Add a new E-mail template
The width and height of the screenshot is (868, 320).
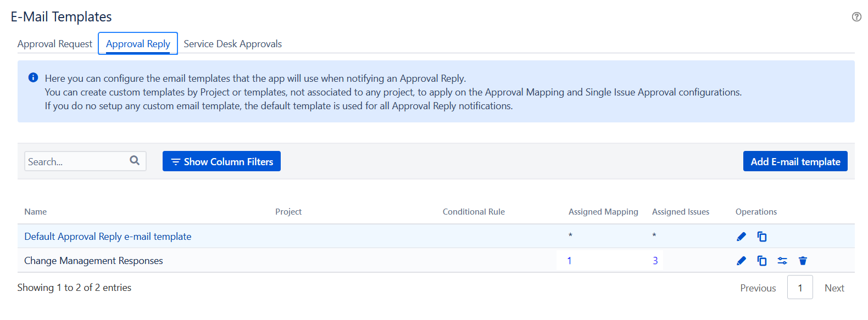click(x=795, y=161)
